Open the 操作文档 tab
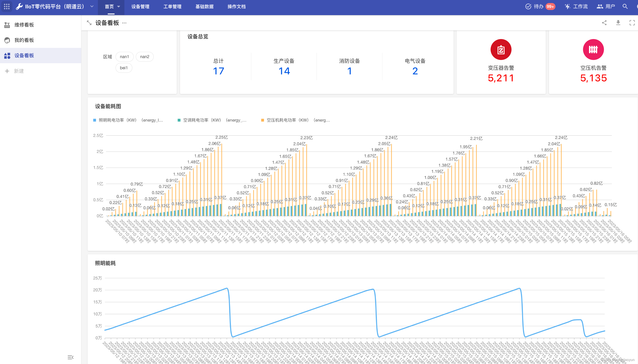The height and width of the screenshot is (364, 638). [236, 7]
